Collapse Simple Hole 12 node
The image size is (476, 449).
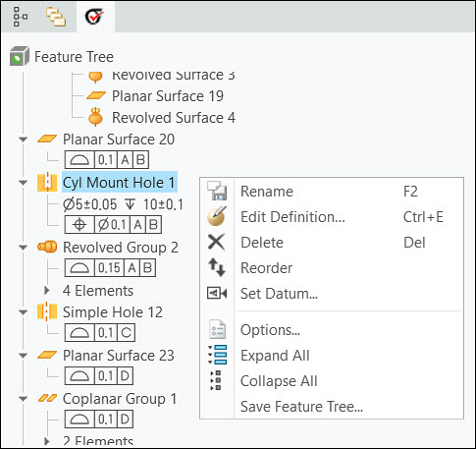pos(23,312)
